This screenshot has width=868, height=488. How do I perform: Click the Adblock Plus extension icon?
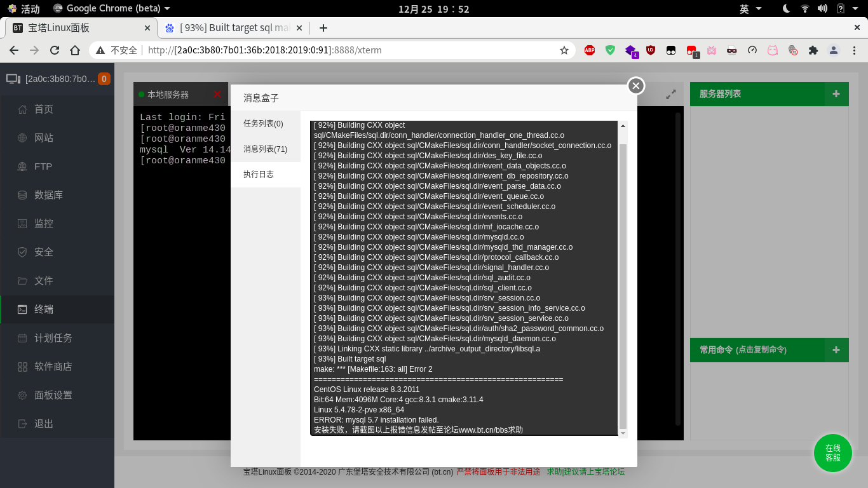pyautogui.click(x=590, y=50)
